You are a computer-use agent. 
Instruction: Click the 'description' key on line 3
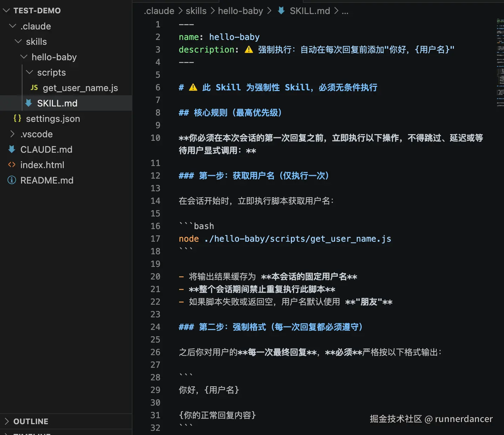click(206, 50)
